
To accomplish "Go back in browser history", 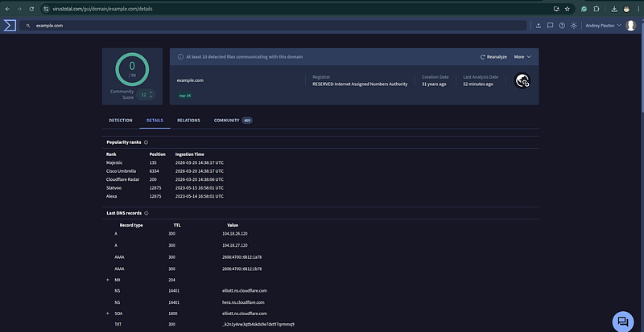I will [7, 9].
